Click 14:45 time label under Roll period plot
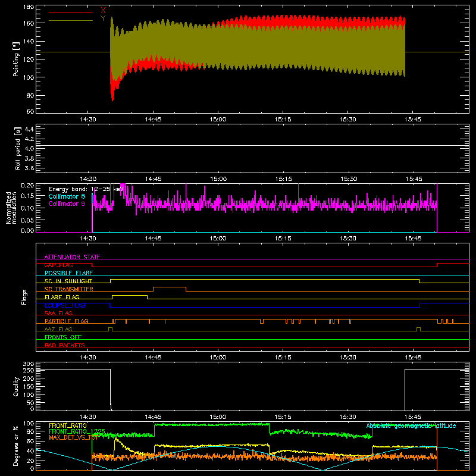 [154, 179]
